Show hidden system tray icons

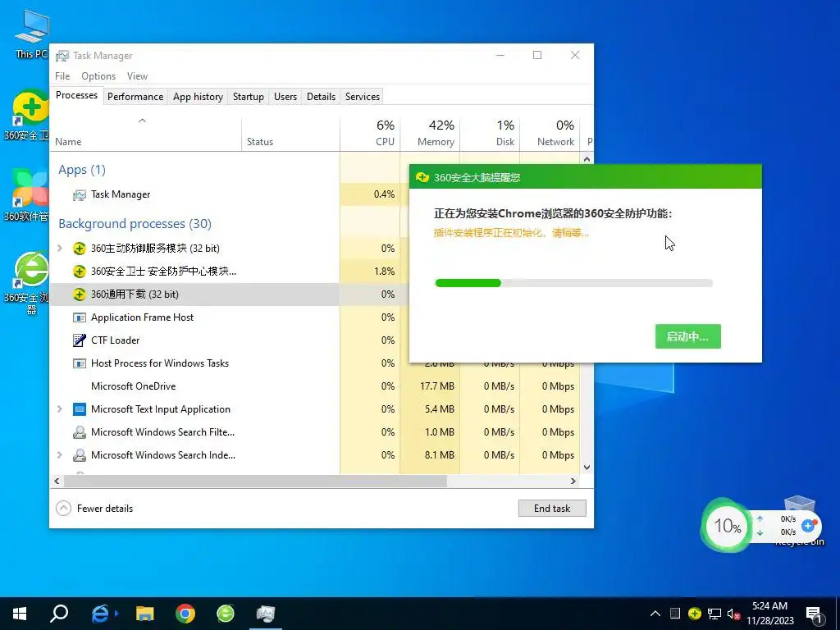655,614
